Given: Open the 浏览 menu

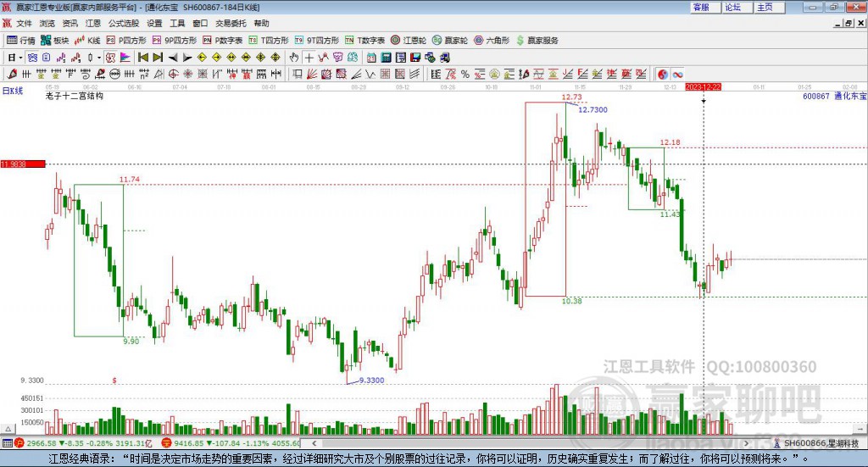Looking at the screenshot, I should coord(47,23).
